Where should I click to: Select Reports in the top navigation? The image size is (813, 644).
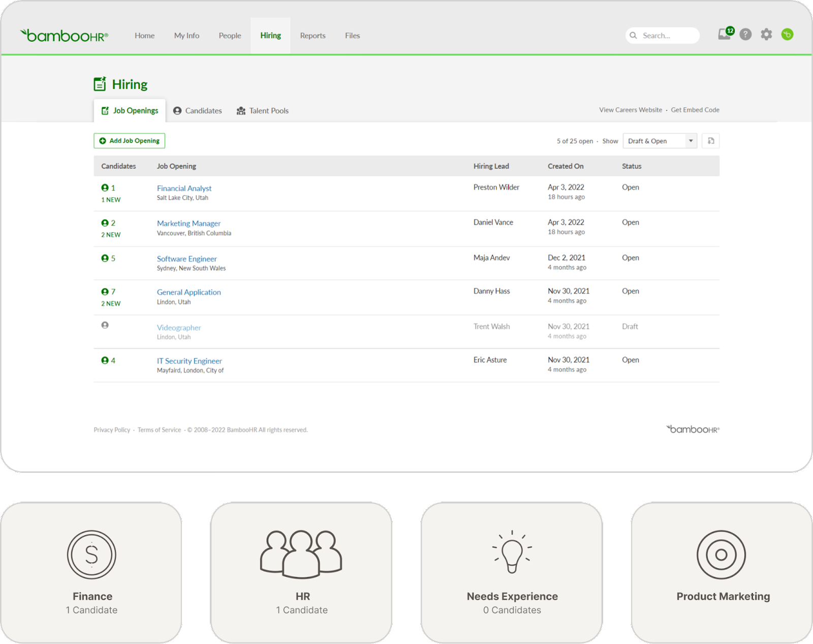312,36
